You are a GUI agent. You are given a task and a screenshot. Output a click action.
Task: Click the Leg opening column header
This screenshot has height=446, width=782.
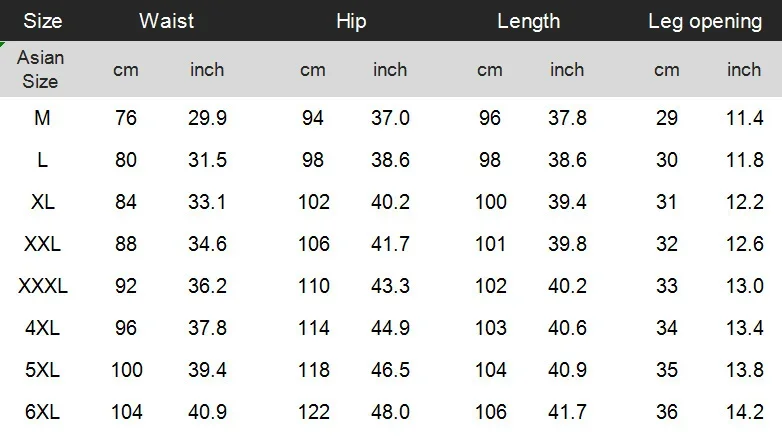(705, 21)
